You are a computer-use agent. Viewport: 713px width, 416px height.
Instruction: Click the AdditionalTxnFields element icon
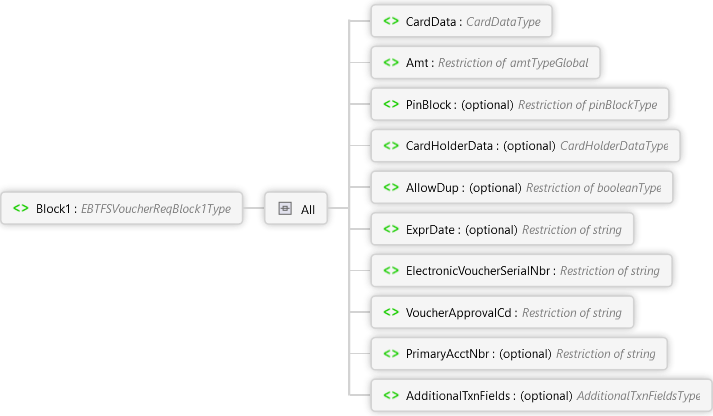[390, 395]
